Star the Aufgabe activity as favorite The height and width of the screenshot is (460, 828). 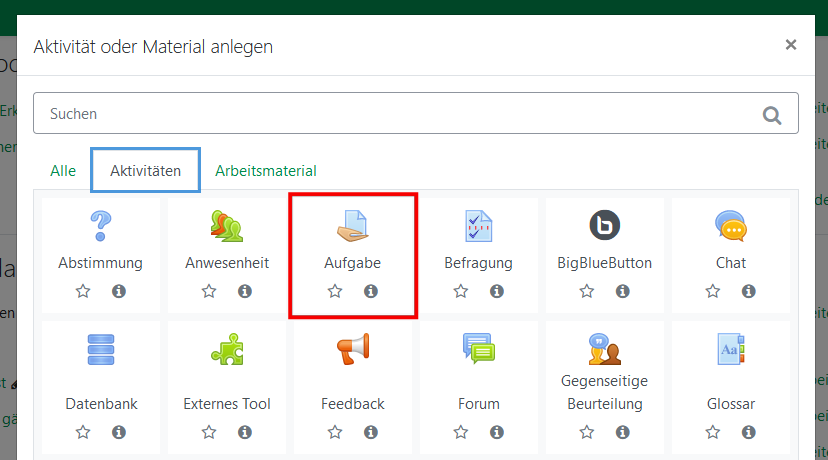pyautogui.click(x=335, y=291)
